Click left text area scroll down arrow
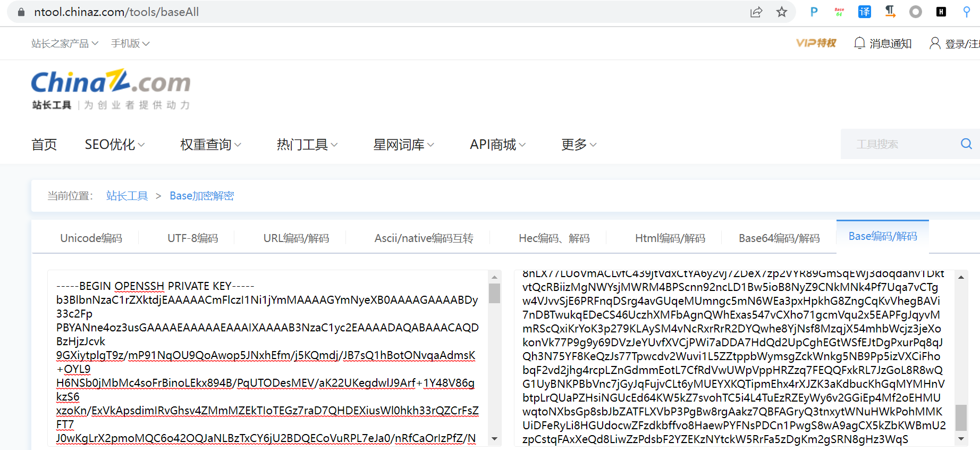Image resolution: width=980 pixels, height=450 pixels. [x=494, y=439]
